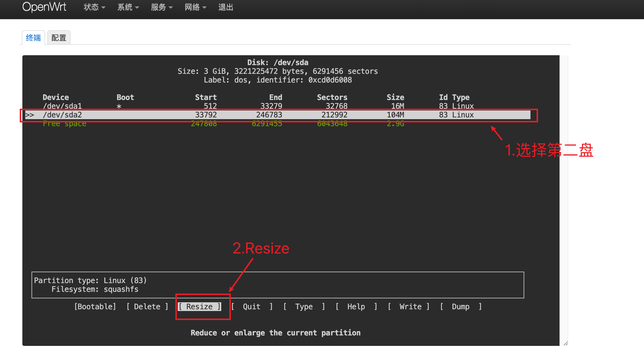Choose the Type option in cfdisk menu
The image size is (644, 361).
point(304,307)
